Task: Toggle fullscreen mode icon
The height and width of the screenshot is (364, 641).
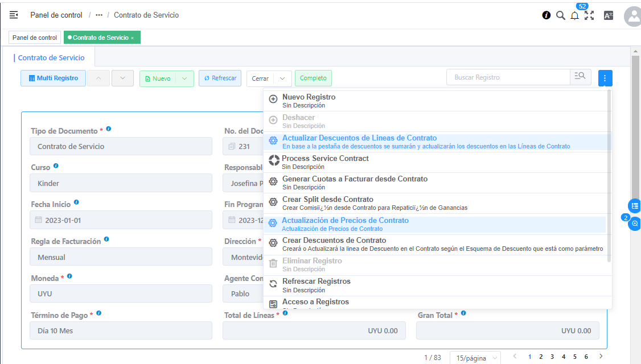Action: pos(589,16)
